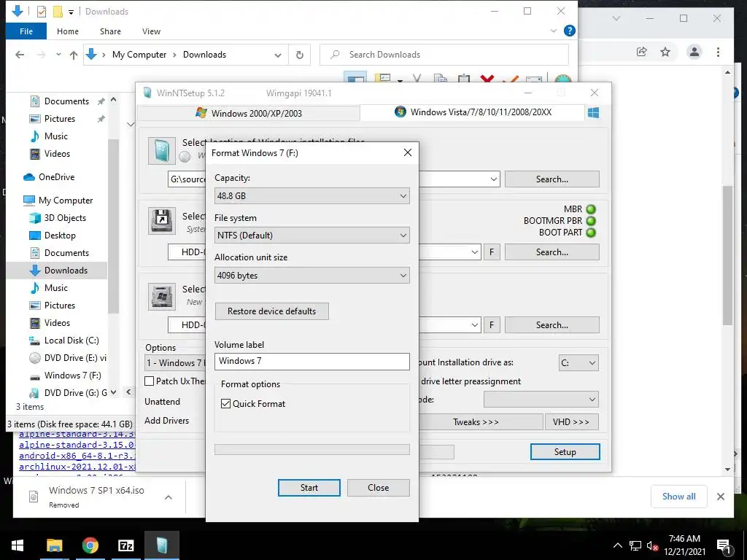
Task: Open the File menu in Explorer
Action: (26, 31)
